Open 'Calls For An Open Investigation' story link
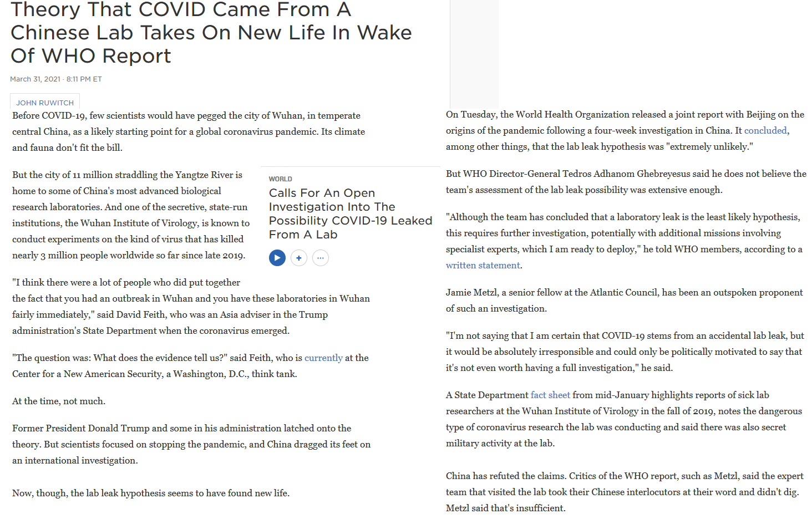812x519 pixels. click(350, 213)
